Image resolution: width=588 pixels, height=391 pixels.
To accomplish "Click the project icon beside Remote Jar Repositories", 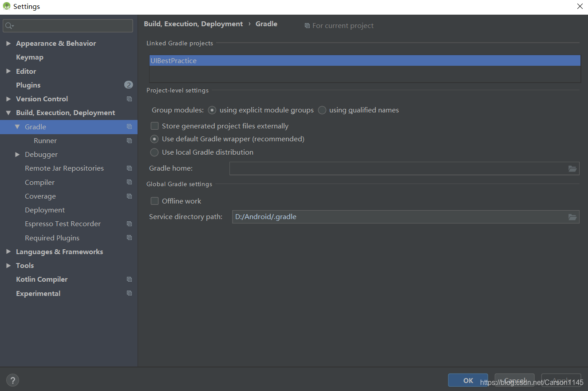I will [129, 168].
